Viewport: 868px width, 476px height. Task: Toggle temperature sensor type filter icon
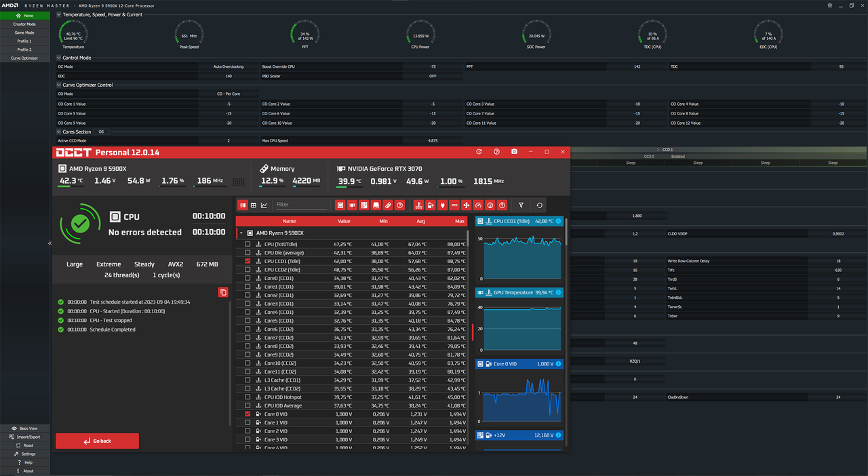coord(419,205)
